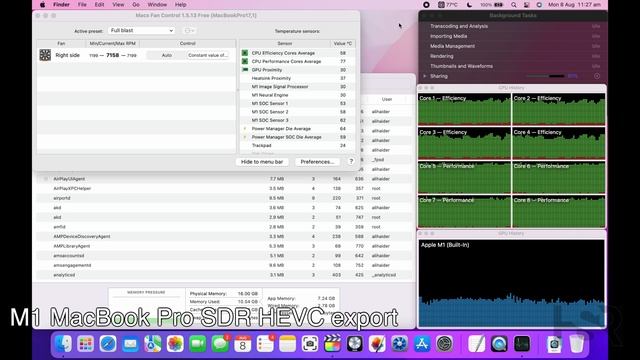The width and height of the screenshot is (640, 360).
Task: Click the Core 1 Efficiency CPU graph
Action: 464,109
